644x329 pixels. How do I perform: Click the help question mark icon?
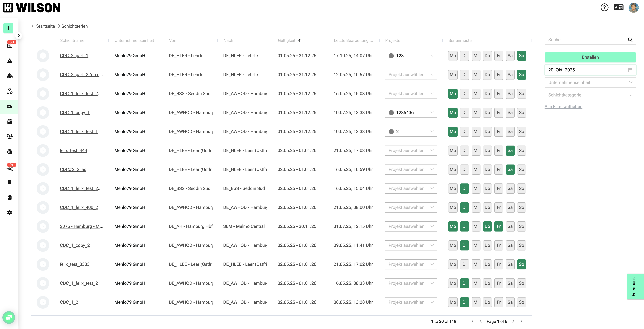pyautogui.click(x=604, y=7)
